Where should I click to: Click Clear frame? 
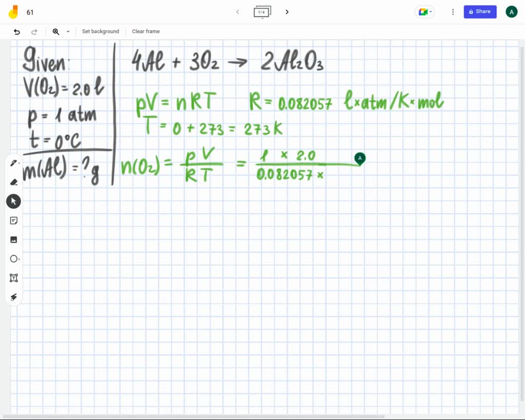pos(146,31)
